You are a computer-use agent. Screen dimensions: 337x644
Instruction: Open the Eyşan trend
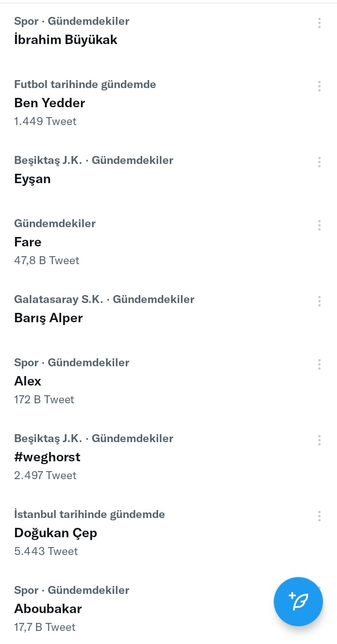(32, 179)
